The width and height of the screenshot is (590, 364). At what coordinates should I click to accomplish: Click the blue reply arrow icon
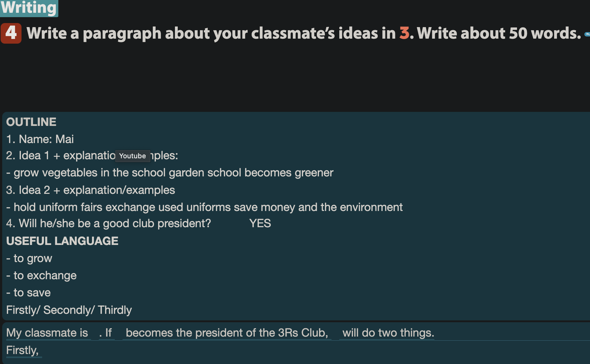(x=587, y=34)
